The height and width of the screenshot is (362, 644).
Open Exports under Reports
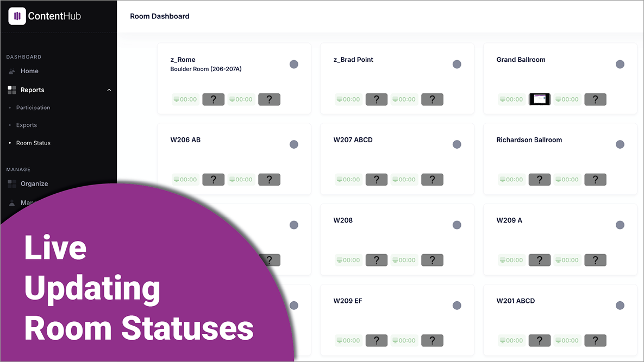pos(27,125)
